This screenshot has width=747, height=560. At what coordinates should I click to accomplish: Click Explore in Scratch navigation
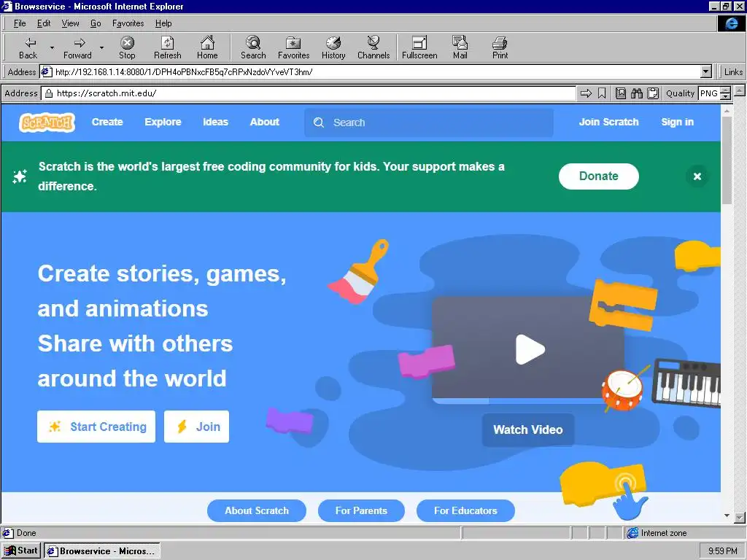click(x=163, y=122)
